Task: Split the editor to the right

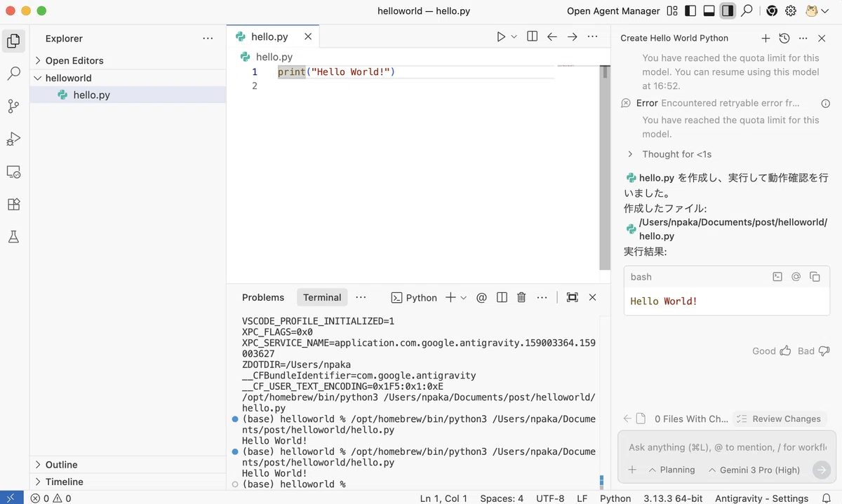Action: click(532, 36)
